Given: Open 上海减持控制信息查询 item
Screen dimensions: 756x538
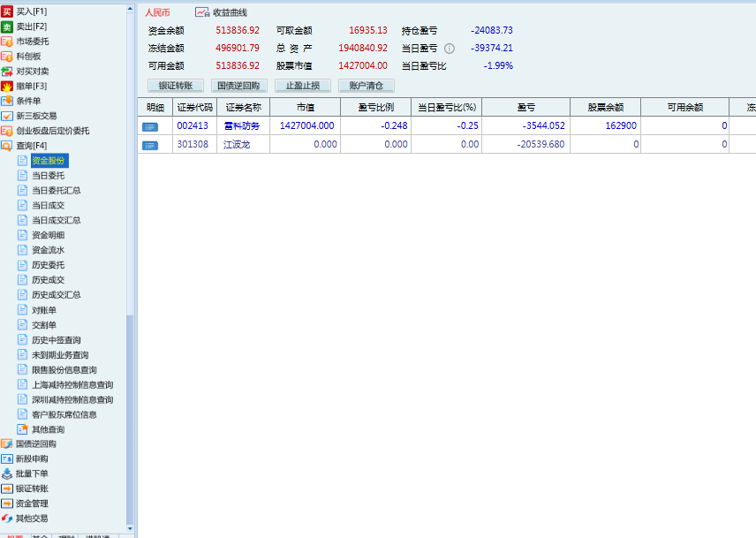Looking at the screenshot, I should click(x=72, y=384).
